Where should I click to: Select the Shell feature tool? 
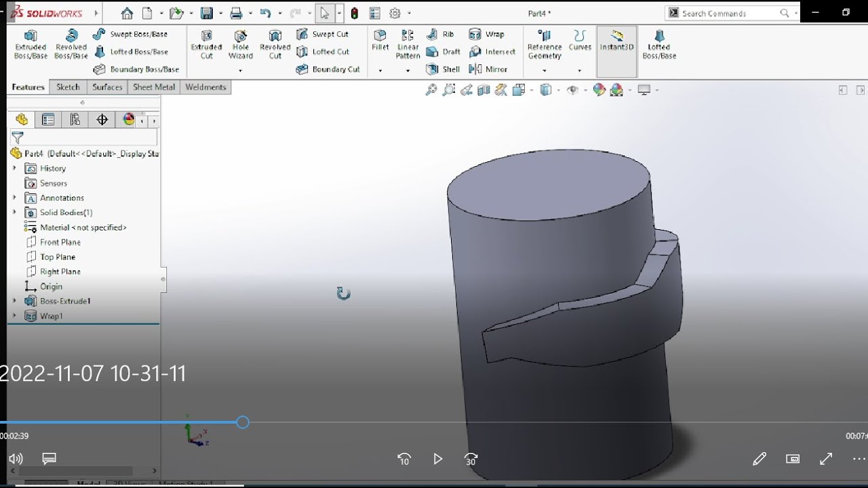coord(443,69)
